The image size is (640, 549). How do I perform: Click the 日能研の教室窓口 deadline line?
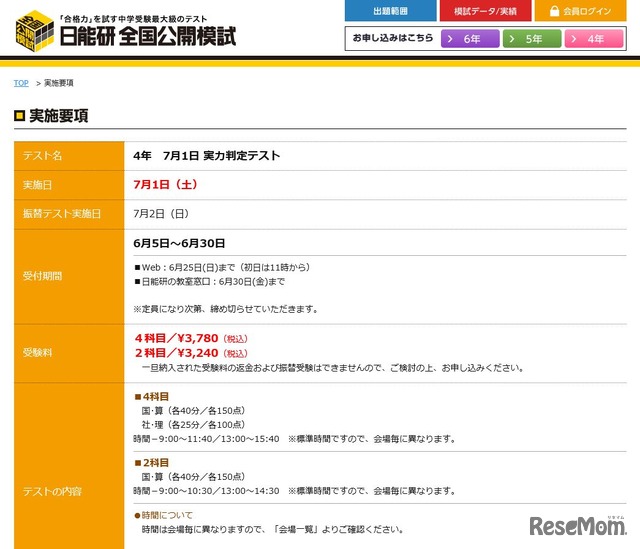(x=210, y=282)
